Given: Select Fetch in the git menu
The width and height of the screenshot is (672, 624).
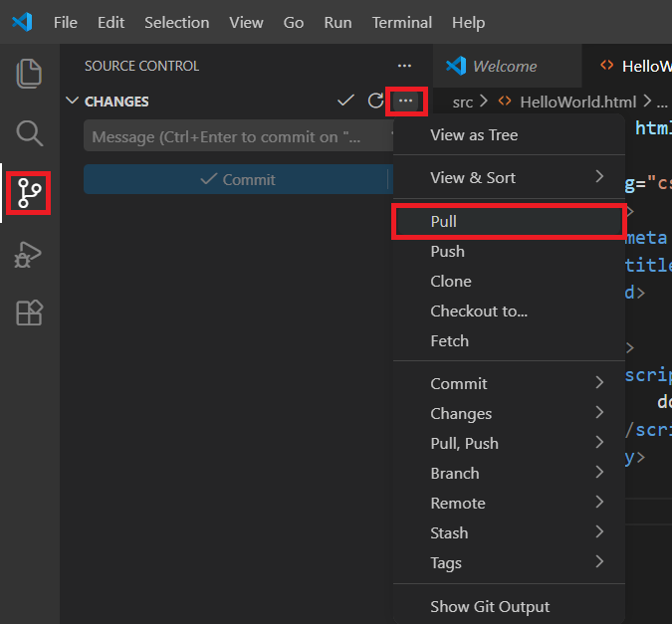Looking at the screenshot, I should [x=449, y=340].
